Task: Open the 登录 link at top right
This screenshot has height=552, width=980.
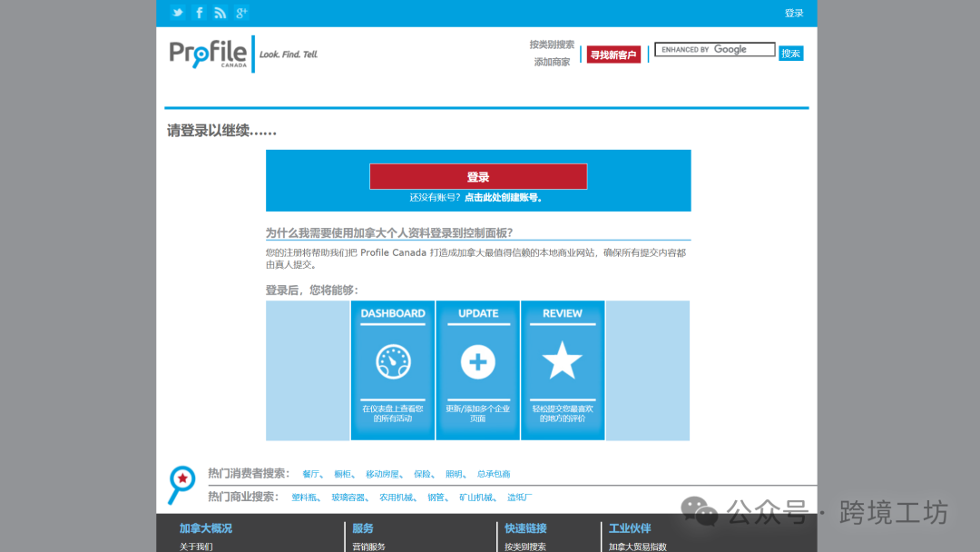Action: click(794, 13)
